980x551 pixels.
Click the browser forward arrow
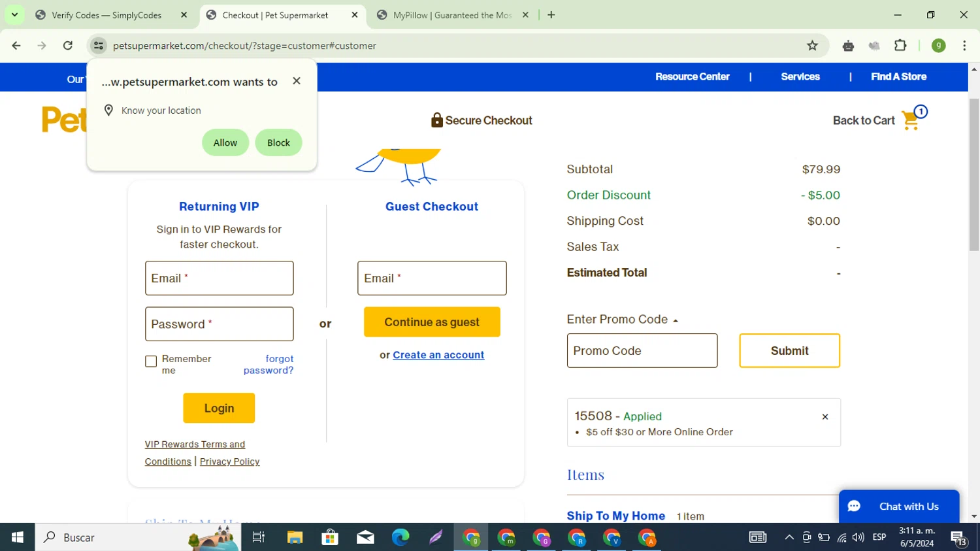[42, 46]
